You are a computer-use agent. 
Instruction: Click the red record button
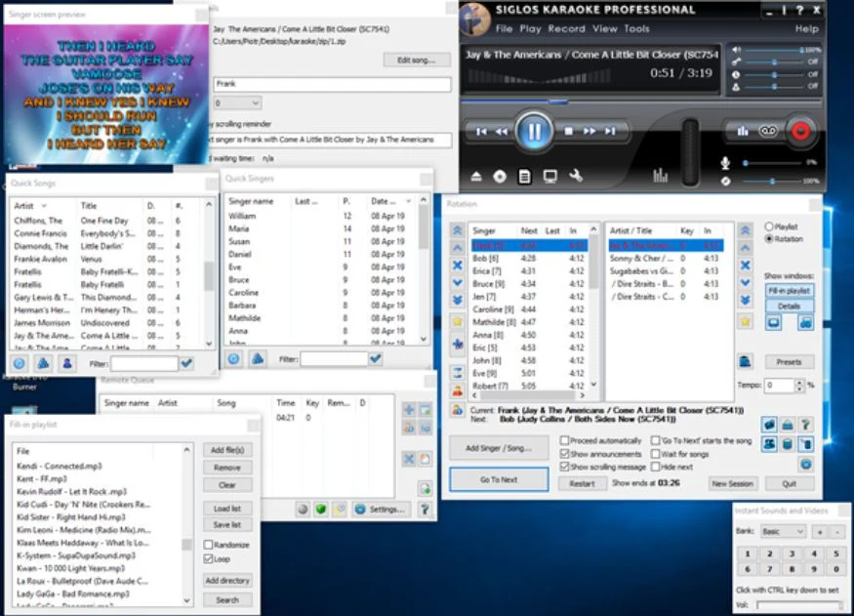point(801,130)
